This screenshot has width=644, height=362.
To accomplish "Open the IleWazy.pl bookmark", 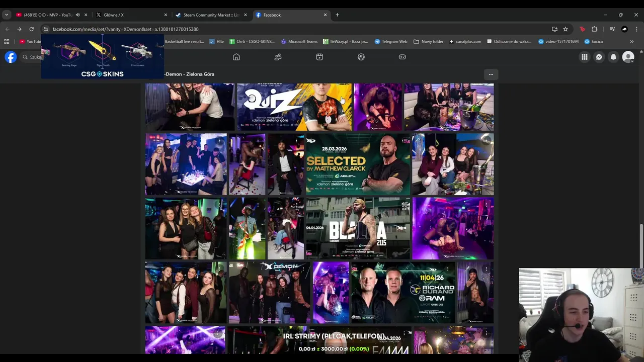I will pyautogui.click(x=345, y=42).
